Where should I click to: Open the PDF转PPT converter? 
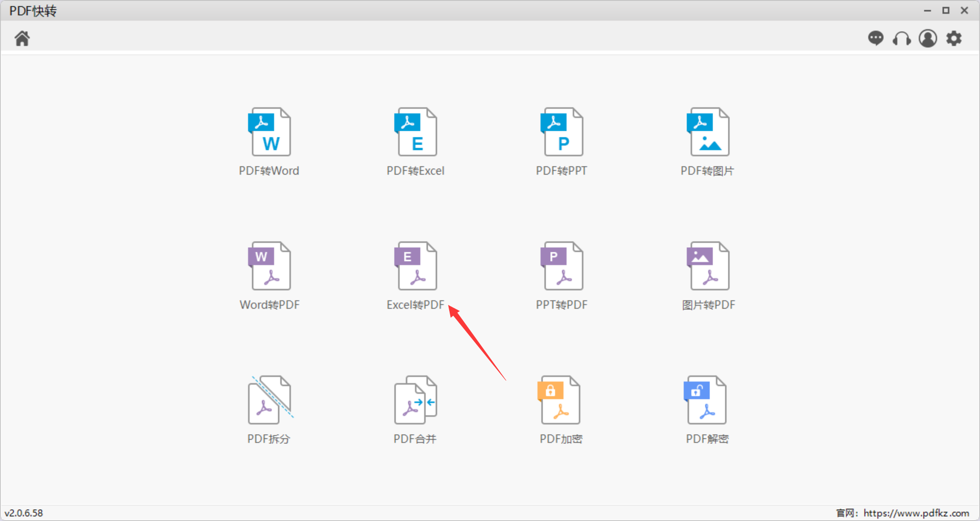coord(561,141)
